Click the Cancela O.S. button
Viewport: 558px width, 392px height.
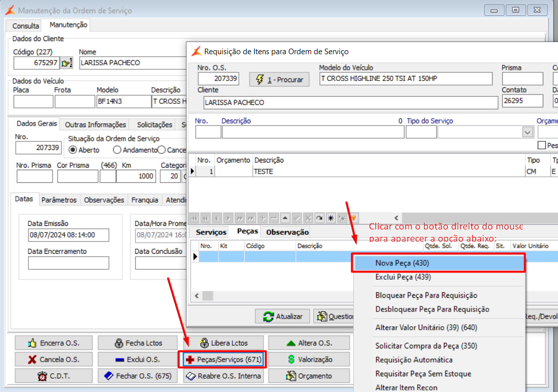pos(54,360)
